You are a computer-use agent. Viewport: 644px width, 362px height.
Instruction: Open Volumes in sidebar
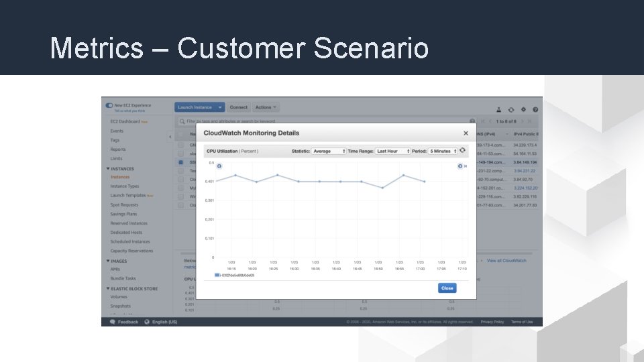(119, 297)
